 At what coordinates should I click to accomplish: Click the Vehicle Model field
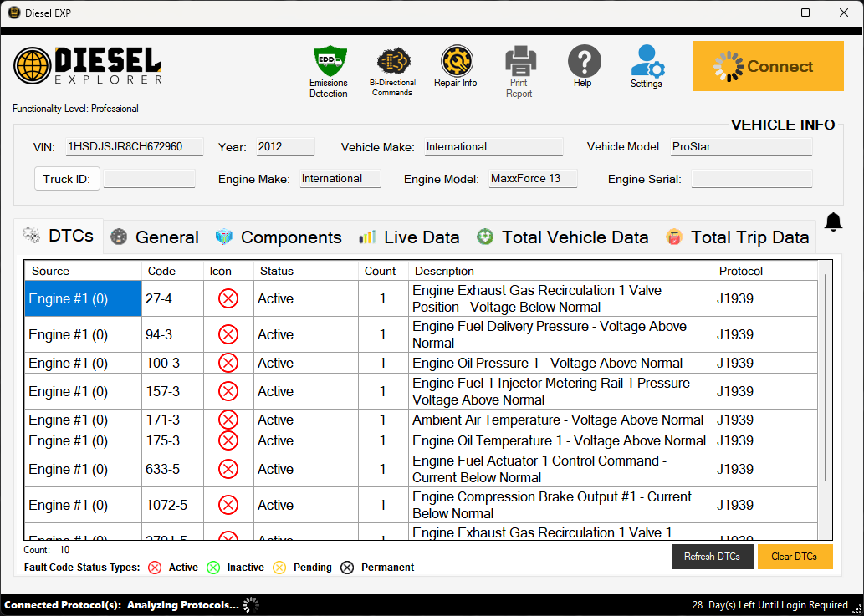point(741,147)
